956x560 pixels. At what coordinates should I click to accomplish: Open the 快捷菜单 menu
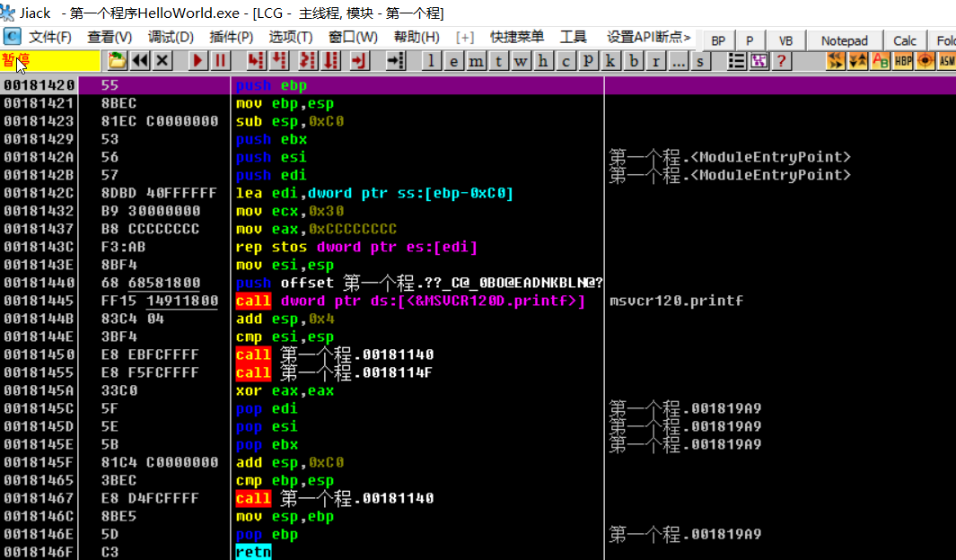[x=517, y=37]
